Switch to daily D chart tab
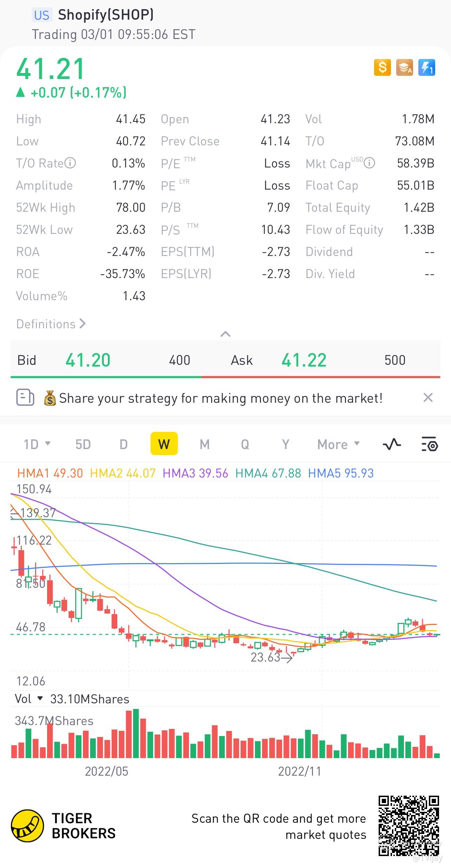 coord(124,444)
